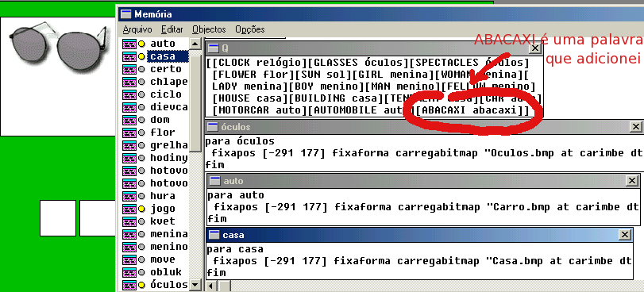Click the Memória window title icon
This screenshot has width=644, height=292.
point(126,14)
